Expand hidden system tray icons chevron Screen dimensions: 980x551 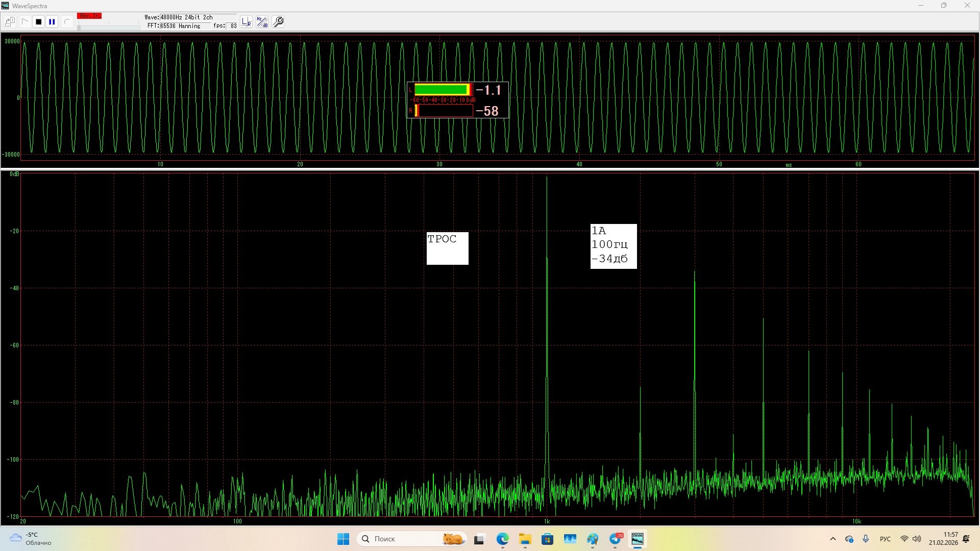(833, 539)
